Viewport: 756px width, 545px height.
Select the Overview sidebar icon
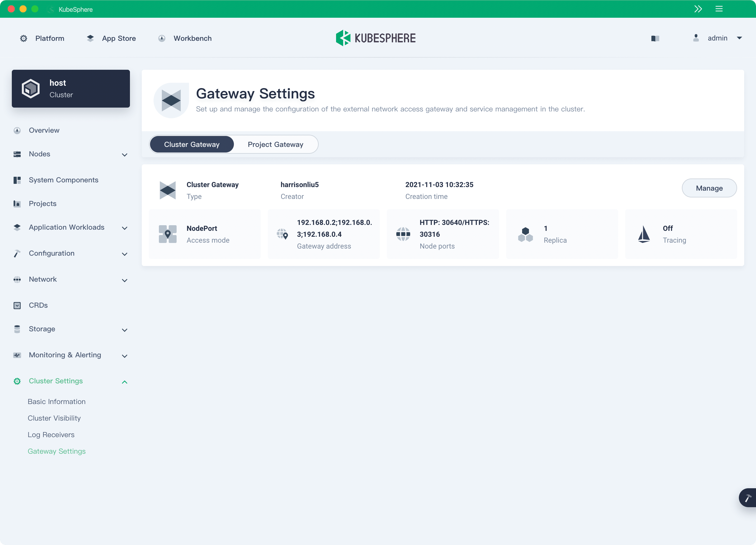pyautogui.click(x=17, y=130)
